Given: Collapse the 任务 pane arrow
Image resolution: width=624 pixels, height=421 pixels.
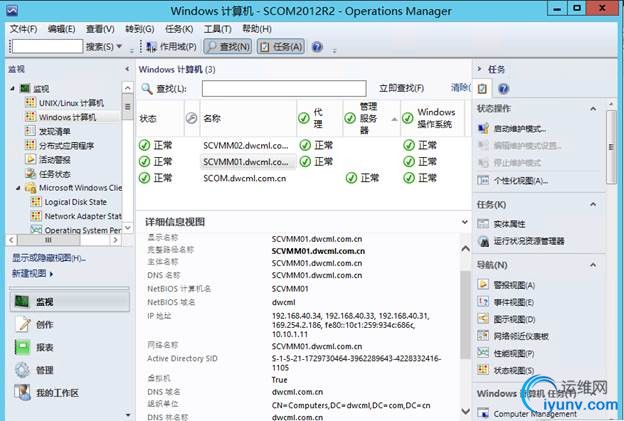Looking at the screenshot, I should tap(479, 69).
